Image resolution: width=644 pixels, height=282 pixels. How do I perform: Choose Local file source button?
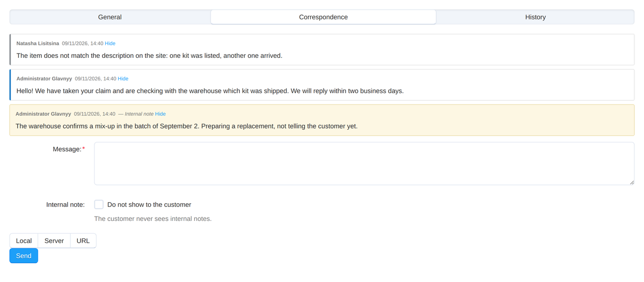click(x=24, y=241)
